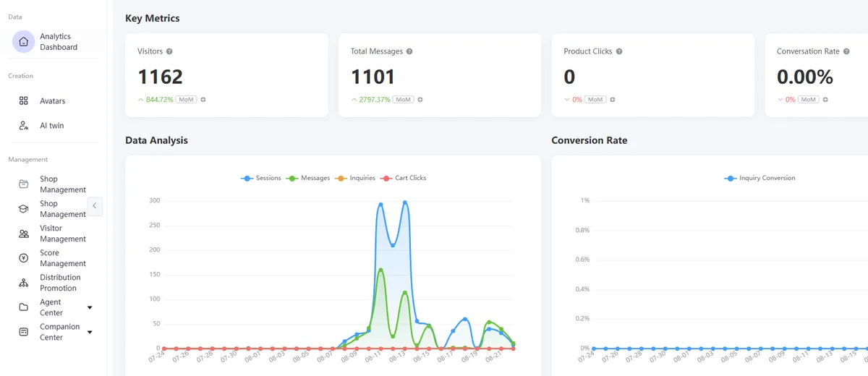The image size is (868, 376).
Task: Click plus icon beside Product Clicks MoM tag
Action: click(x=612, y=99)
